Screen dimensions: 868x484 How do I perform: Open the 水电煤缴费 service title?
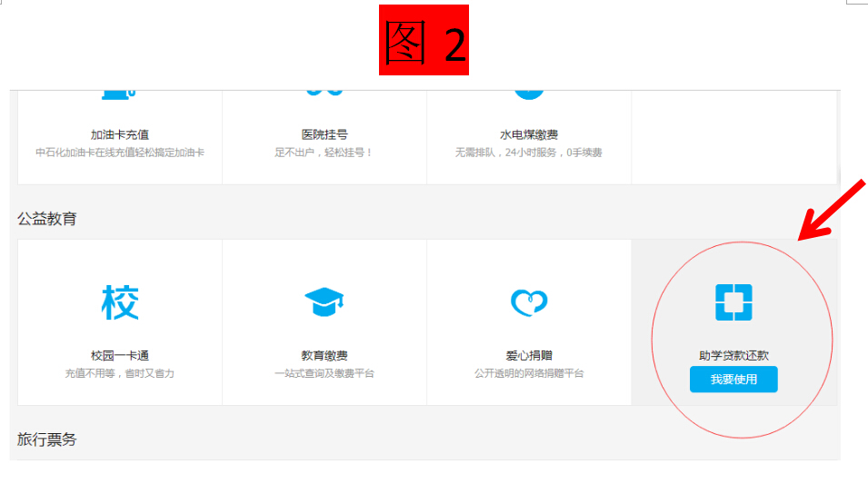click(529, 134)
